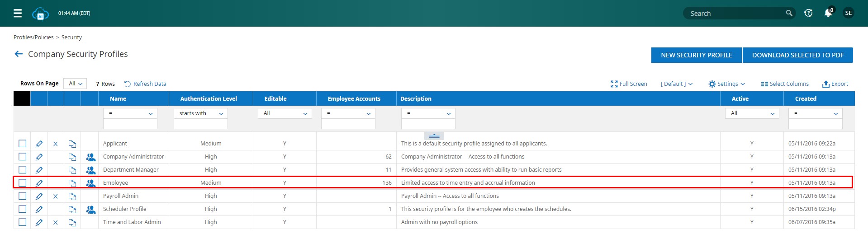
Task: Delete the Payroll Admin profile
Action: pos(56,196)
